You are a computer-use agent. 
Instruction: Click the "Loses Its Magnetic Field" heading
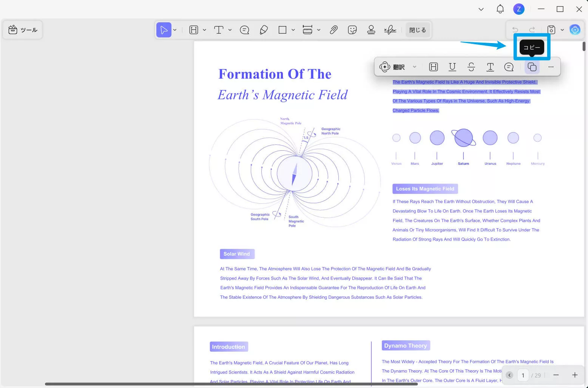(x=425, y=189)
